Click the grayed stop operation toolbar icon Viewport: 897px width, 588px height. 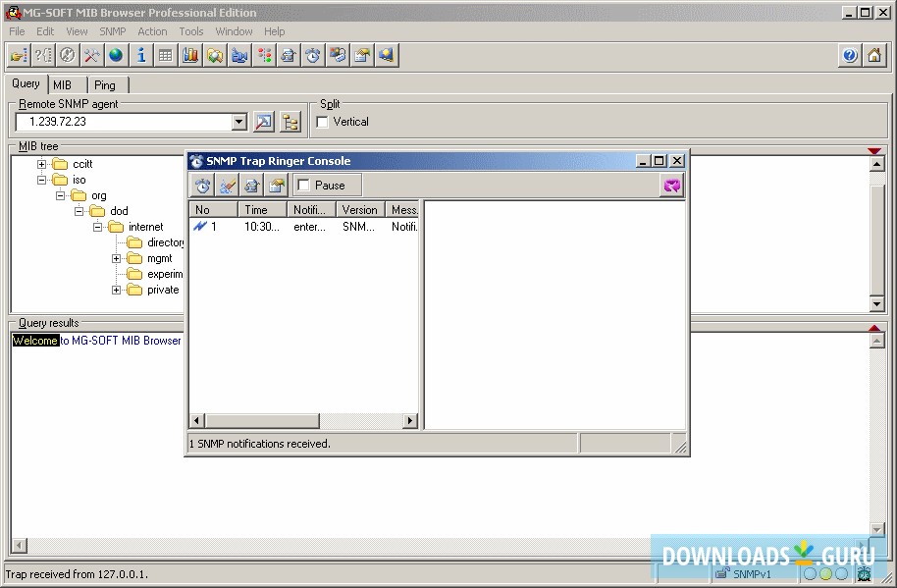point(68,56)
